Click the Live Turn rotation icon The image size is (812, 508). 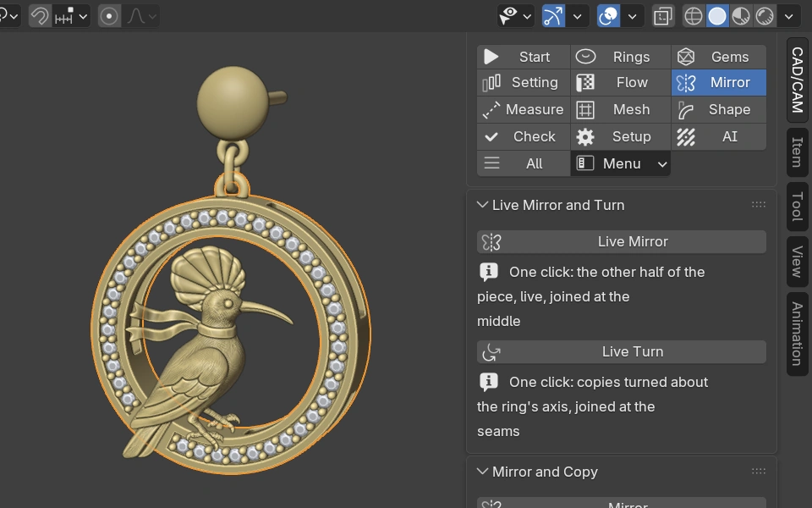[x=491, y=352]
